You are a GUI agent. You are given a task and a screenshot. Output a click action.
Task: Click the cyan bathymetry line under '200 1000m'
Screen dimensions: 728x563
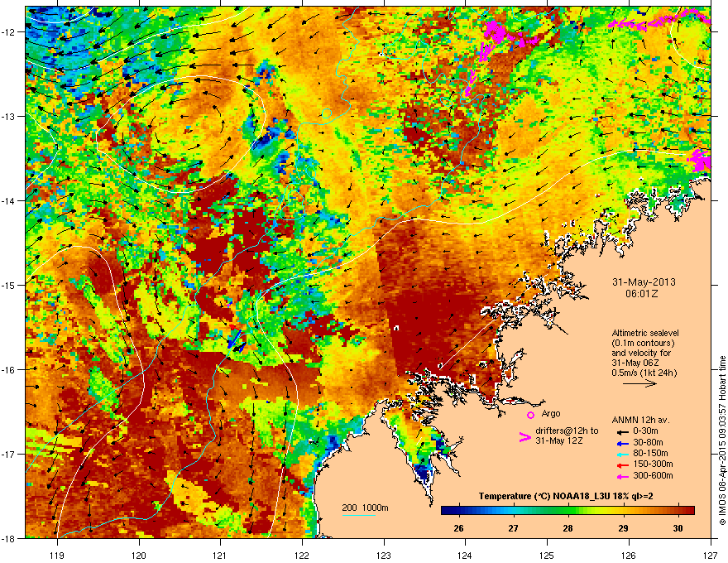tap(359, 515)
